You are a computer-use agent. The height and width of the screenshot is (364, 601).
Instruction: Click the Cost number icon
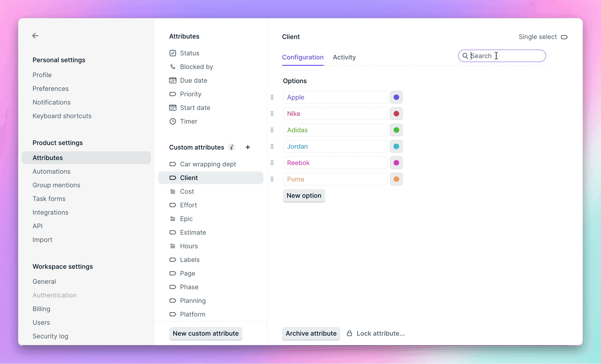point(173,191)
